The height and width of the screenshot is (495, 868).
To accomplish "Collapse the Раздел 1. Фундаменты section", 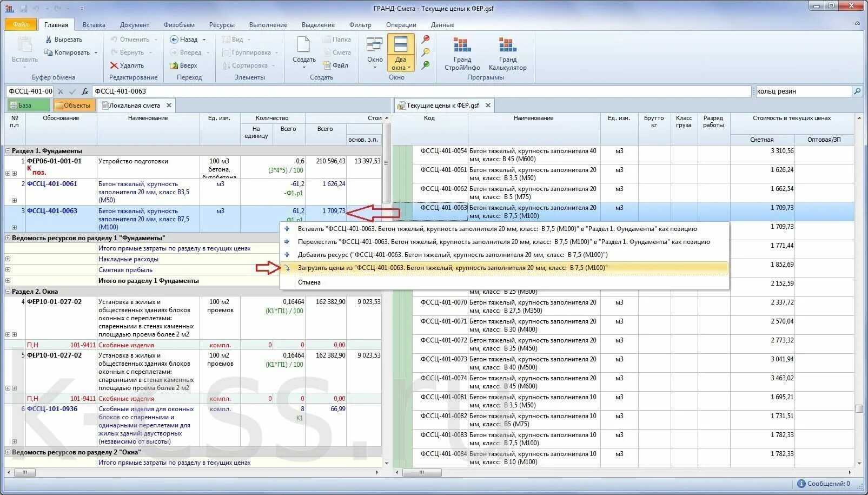I will pyautogui.click(x=8, y=151).
